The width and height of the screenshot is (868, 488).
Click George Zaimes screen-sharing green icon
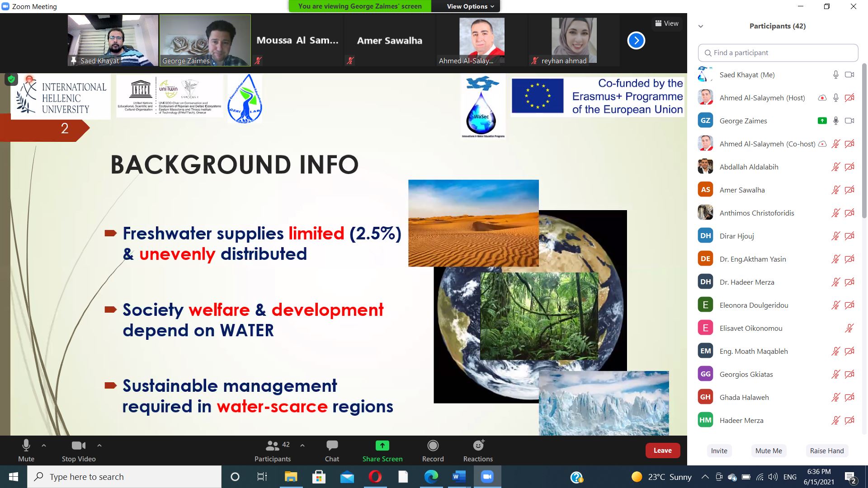click(x=822, y=121)
